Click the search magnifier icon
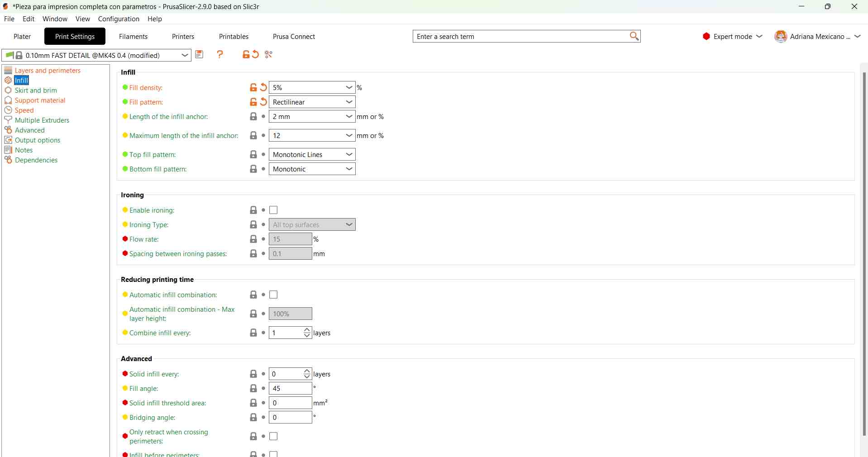 [634, 36]
